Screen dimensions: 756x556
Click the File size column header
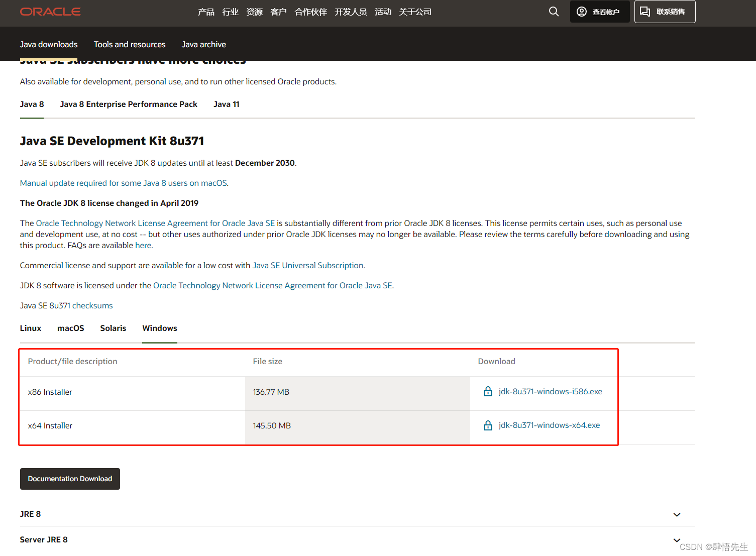[x=268, y=361]
